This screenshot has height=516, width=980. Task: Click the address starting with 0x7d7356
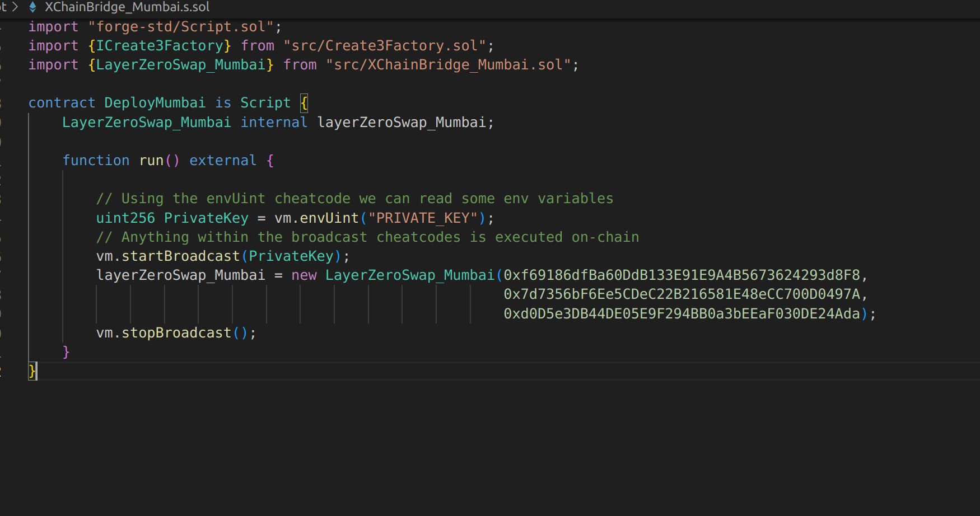pos(682,294)
